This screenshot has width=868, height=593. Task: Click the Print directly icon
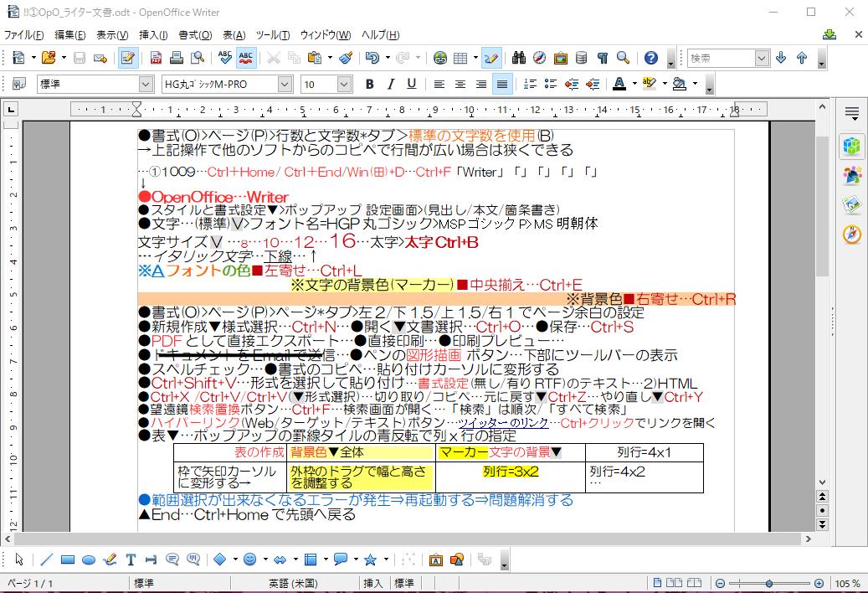tap(177, 58)
